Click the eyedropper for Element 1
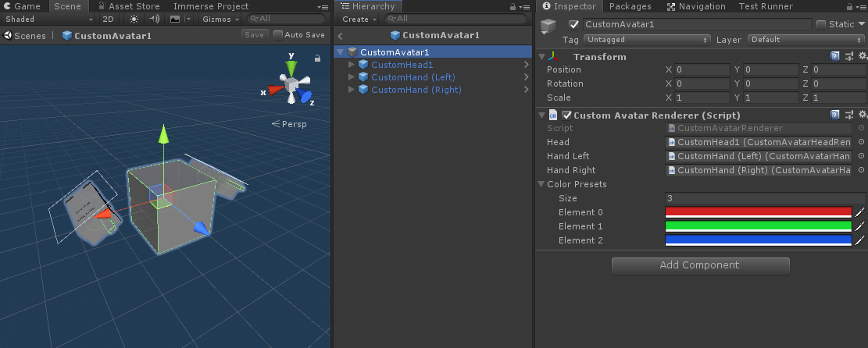This screenshot has height=348, width=868. click(859, 226)
